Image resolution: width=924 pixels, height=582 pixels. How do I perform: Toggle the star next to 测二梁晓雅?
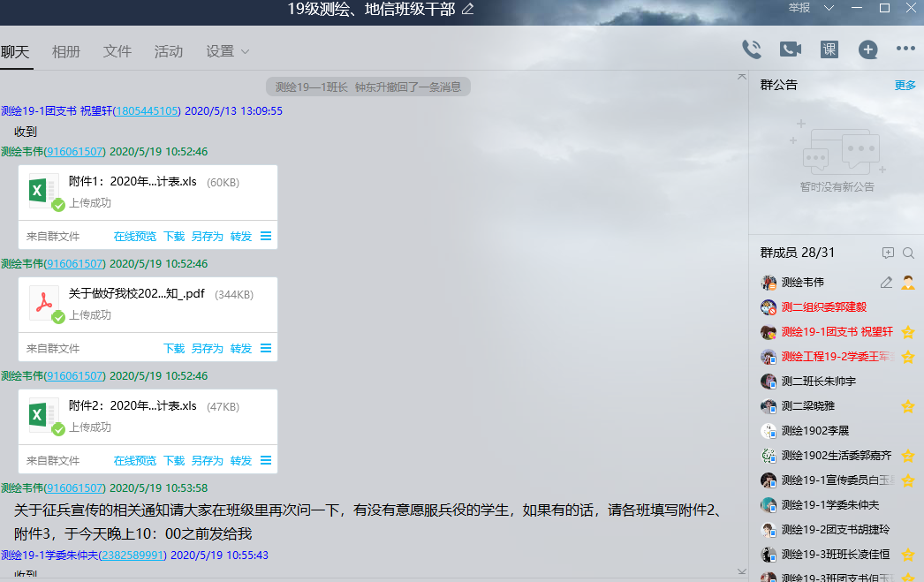[x=907, y=406]
